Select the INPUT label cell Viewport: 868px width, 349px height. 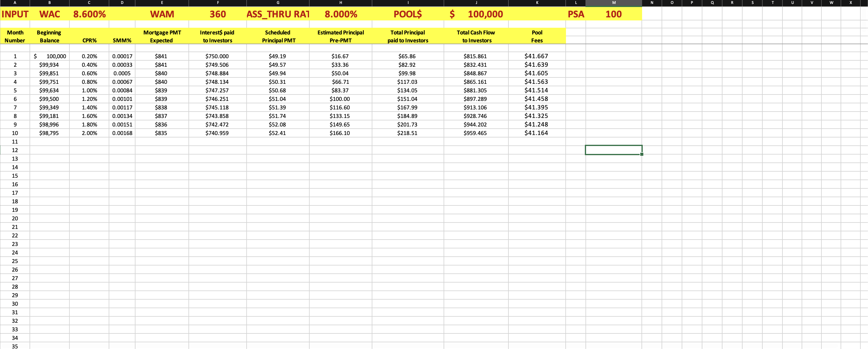click(15, 14)
